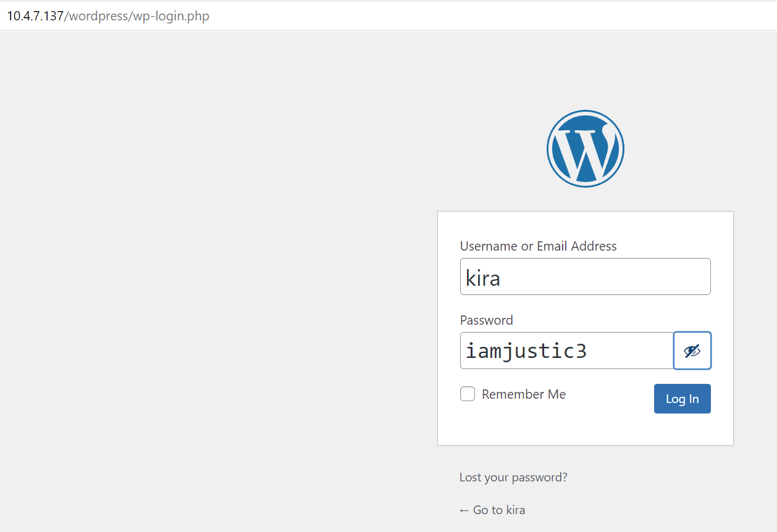Open the Lost your password link
The image size is (777, 532).
513,477
